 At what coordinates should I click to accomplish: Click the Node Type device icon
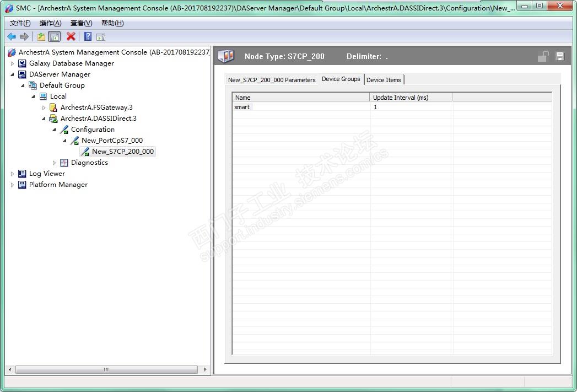(226, 56)
